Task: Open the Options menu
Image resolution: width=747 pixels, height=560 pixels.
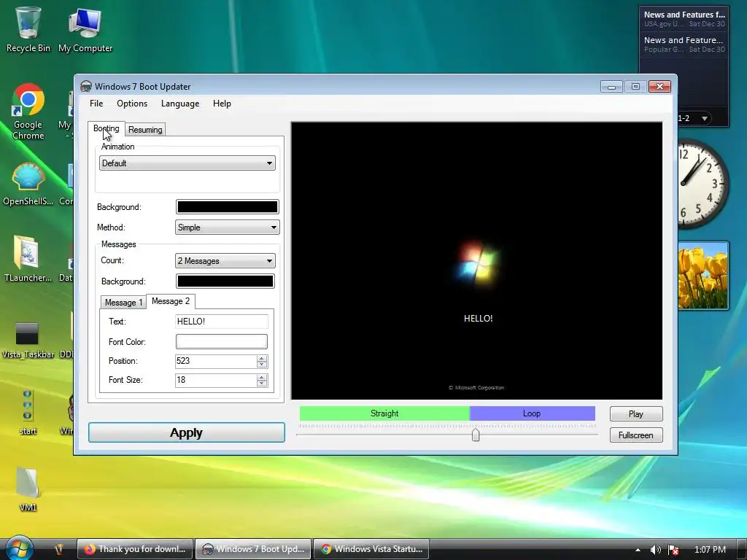Action: point(132,104)
